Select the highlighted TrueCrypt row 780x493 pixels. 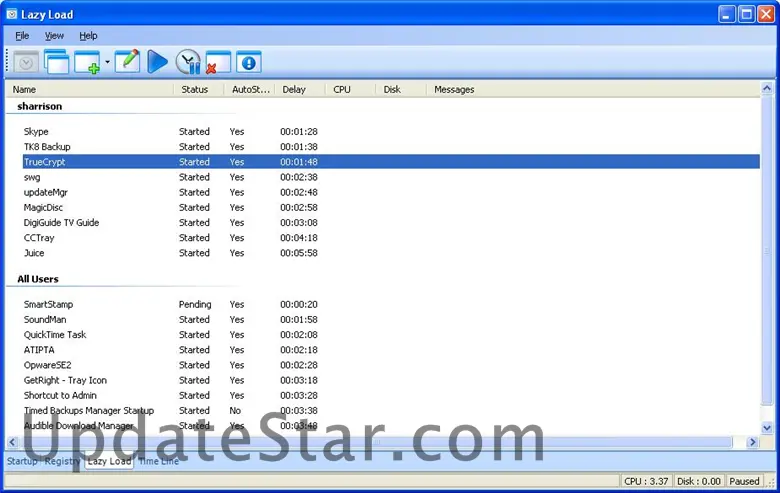click(391, 162)
